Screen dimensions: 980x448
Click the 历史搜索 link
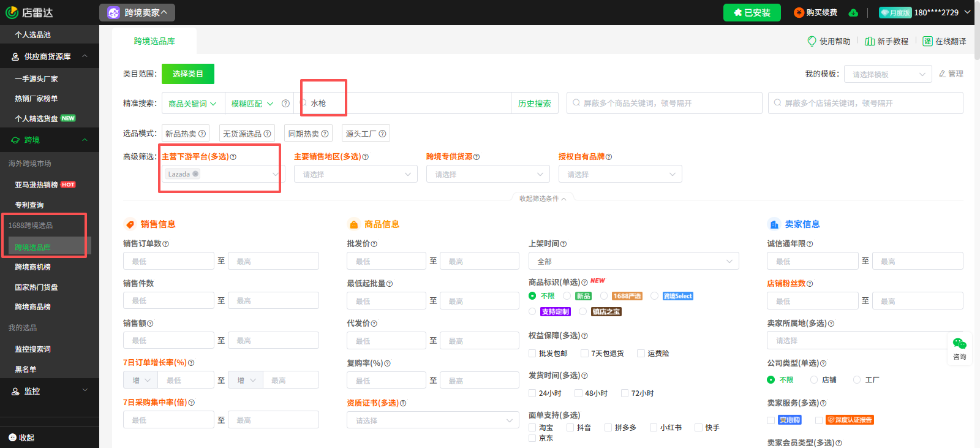pyautogui.click(x=534, y=104)
